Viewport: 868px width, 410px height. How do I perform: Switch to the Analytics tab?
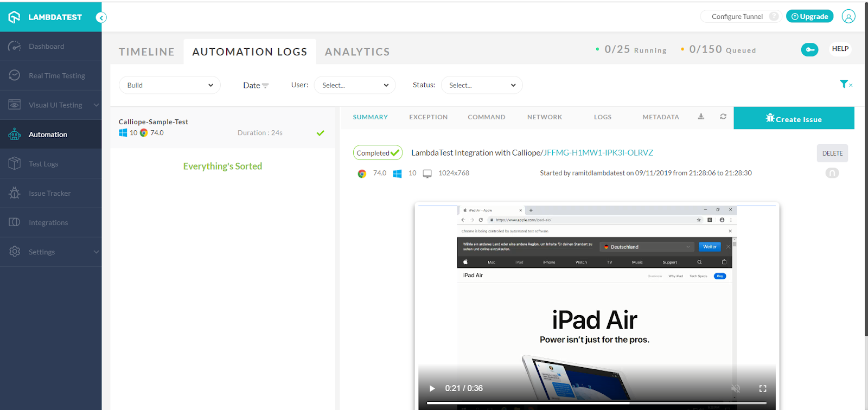357,52
